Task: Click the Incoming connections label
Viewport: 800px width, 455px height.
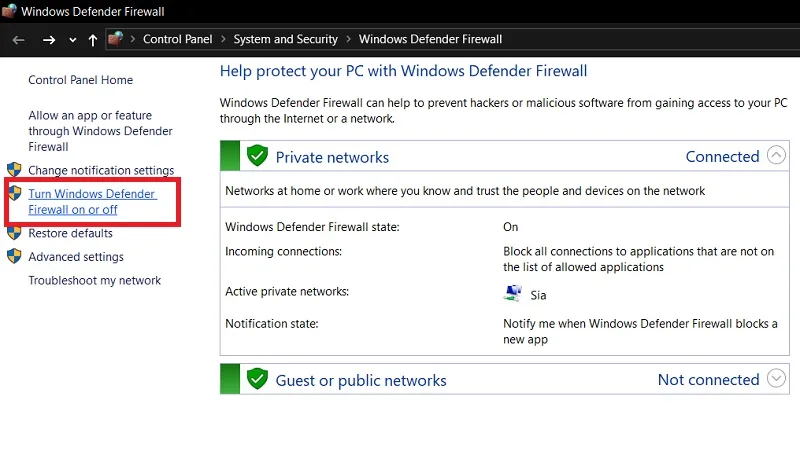Action: (283, 251)
